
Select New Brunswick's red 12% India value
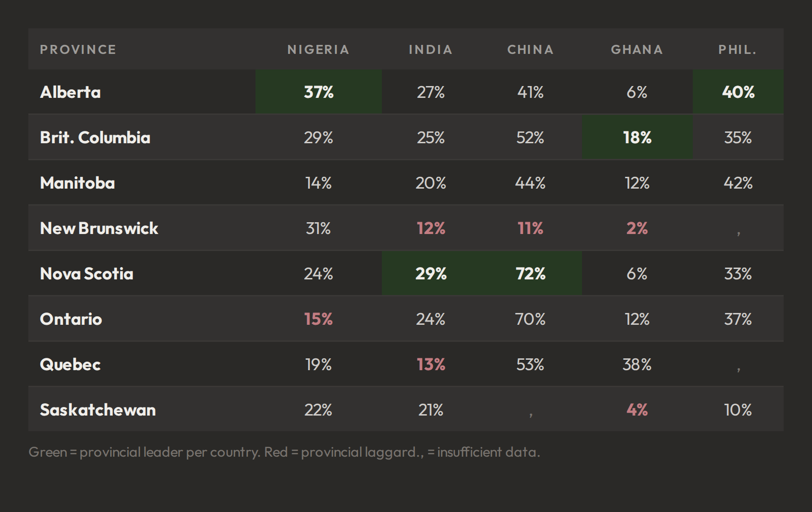click(x=431, y=228)
